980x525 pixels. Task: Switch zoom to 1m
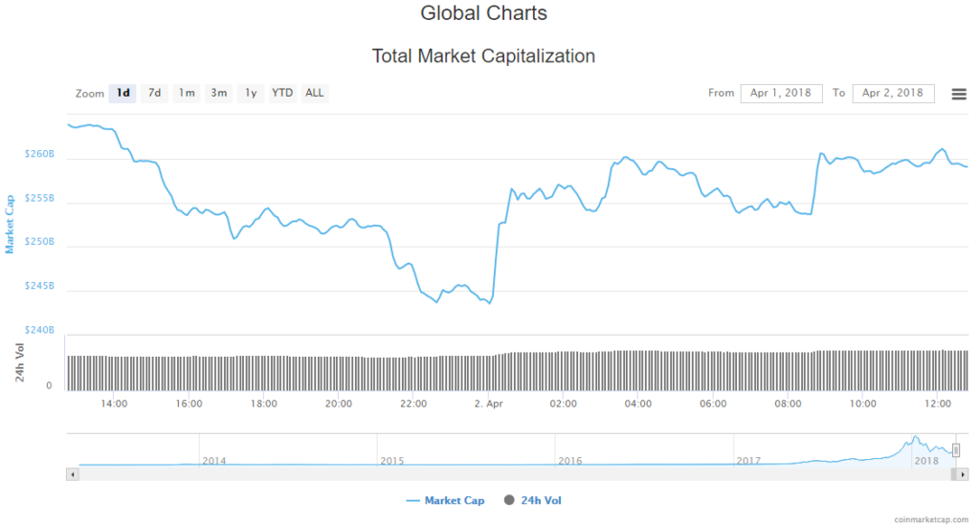(187, 93)
